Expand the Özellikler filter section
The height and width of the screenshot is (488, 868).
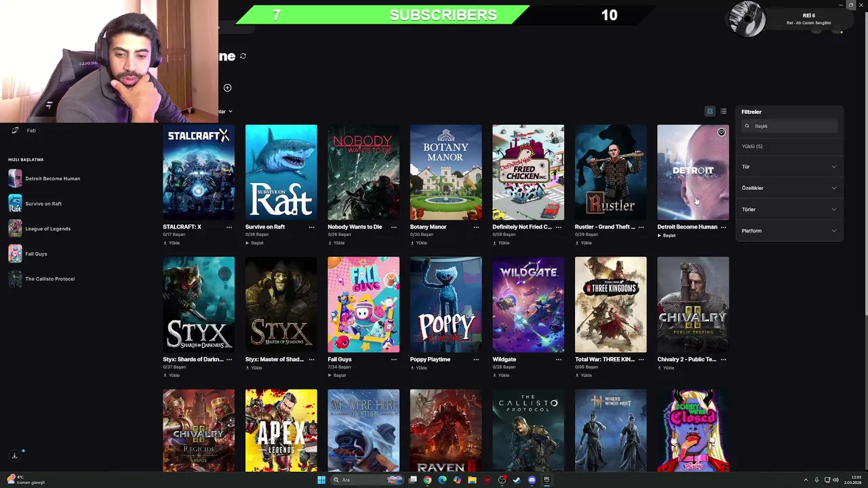coord(789,188)
